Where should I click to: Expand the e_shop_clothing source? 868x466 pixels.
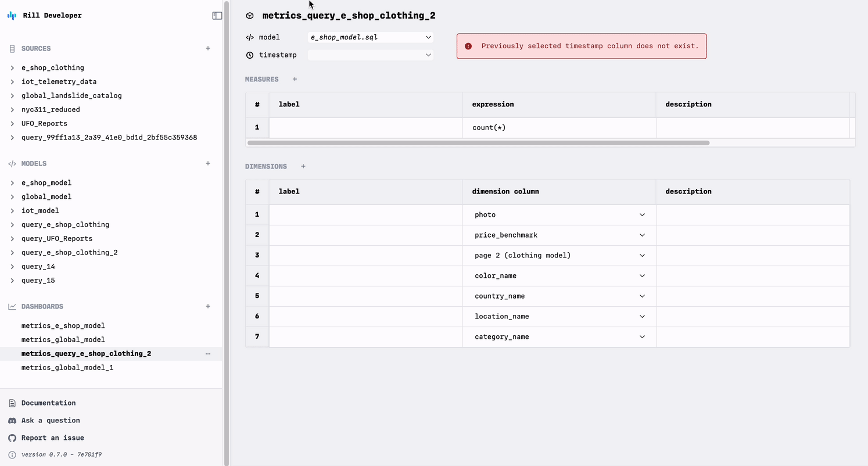[x=12, y=67]
